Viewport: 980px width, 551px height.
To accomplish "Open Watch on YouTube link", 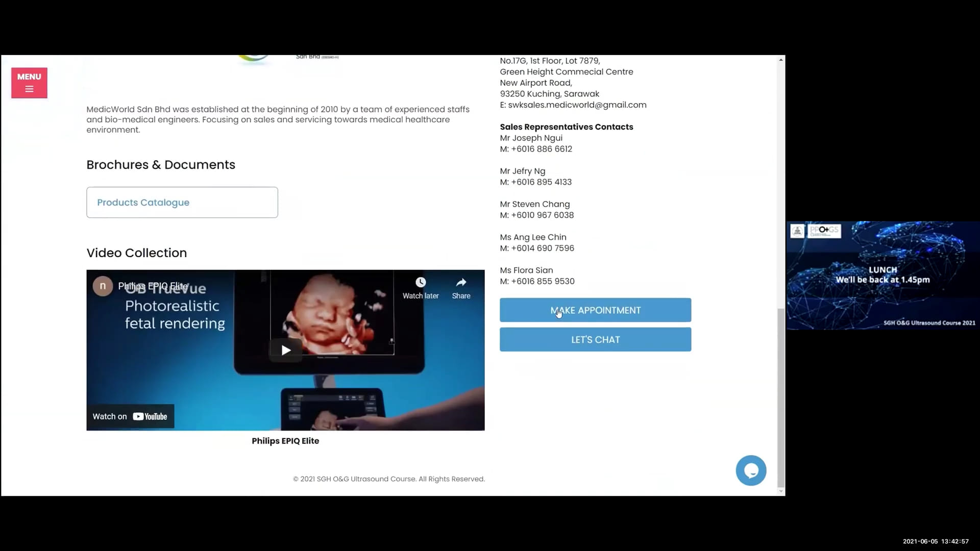I will (x=130, y=416).
